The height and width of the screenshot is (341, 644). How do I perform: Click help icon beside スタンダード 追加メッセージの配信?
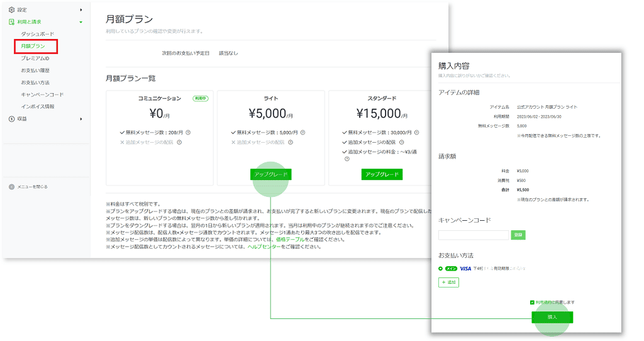click(x=402, y=142)
